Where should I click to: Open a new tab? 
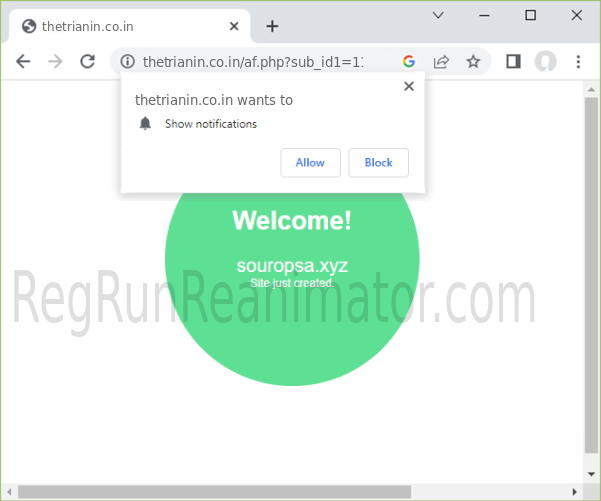(x=272, y=26)
